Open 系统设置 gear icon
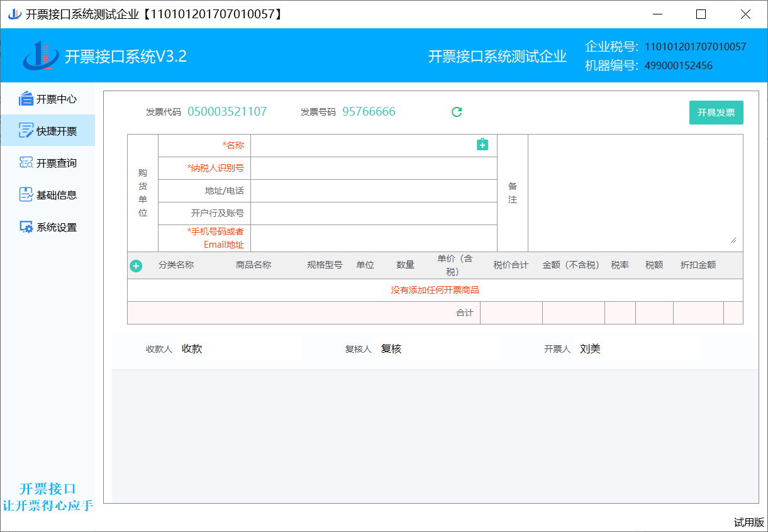768x532 pixels. coord(26,227)
